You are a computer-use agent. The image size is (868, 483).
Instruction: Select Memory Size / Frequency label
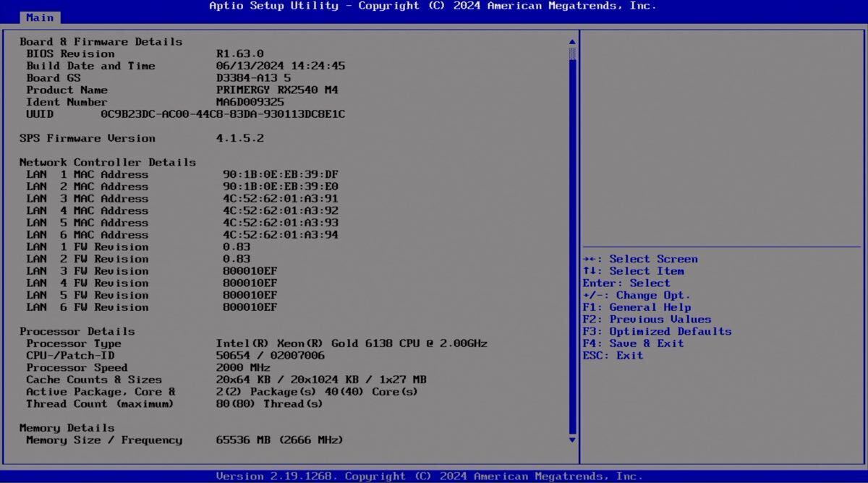click(104, 440)
